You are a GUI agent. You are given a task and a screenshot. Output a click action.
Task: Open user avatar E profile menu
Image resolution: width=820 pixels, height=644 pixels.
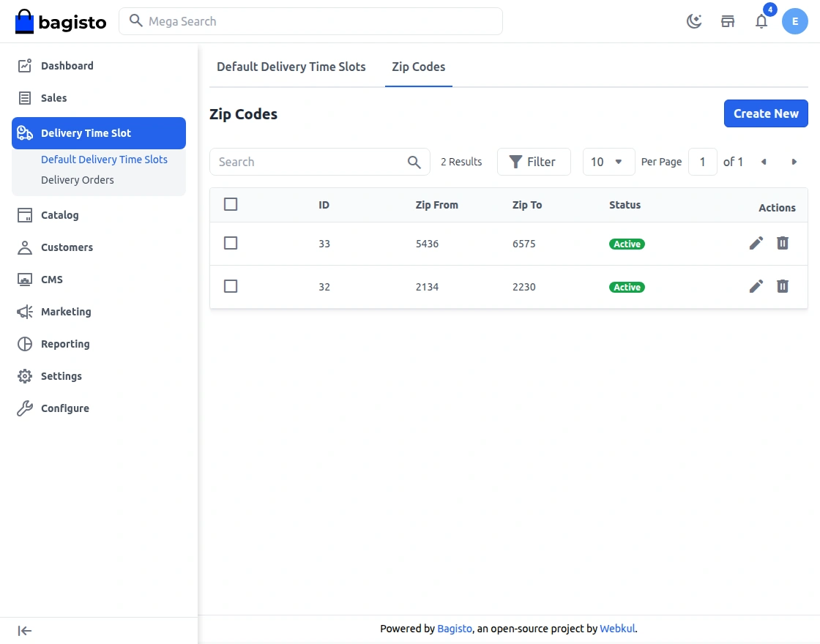[x=795, y=21]
